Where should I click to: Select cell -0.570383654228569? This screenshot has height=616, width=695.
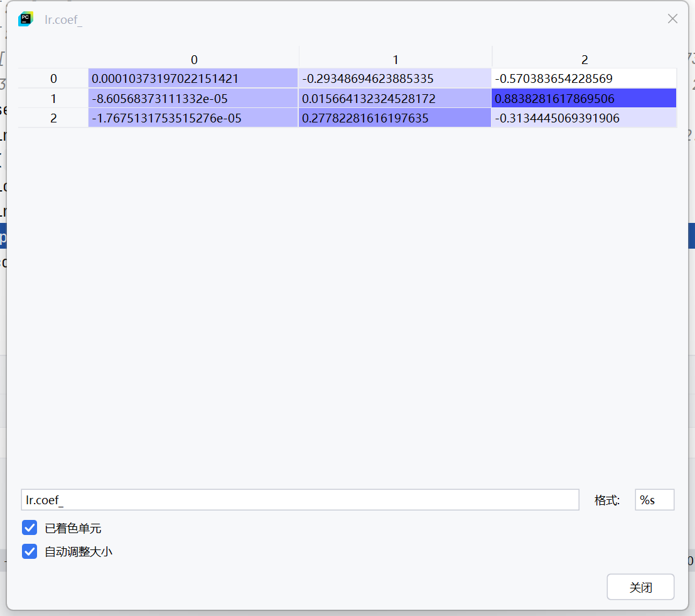585,78
